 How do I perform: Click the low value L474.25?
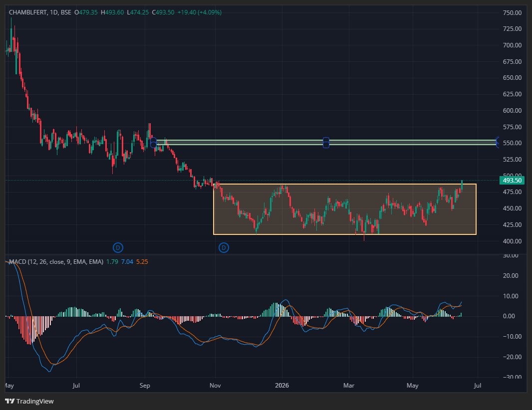click(138, 12)
